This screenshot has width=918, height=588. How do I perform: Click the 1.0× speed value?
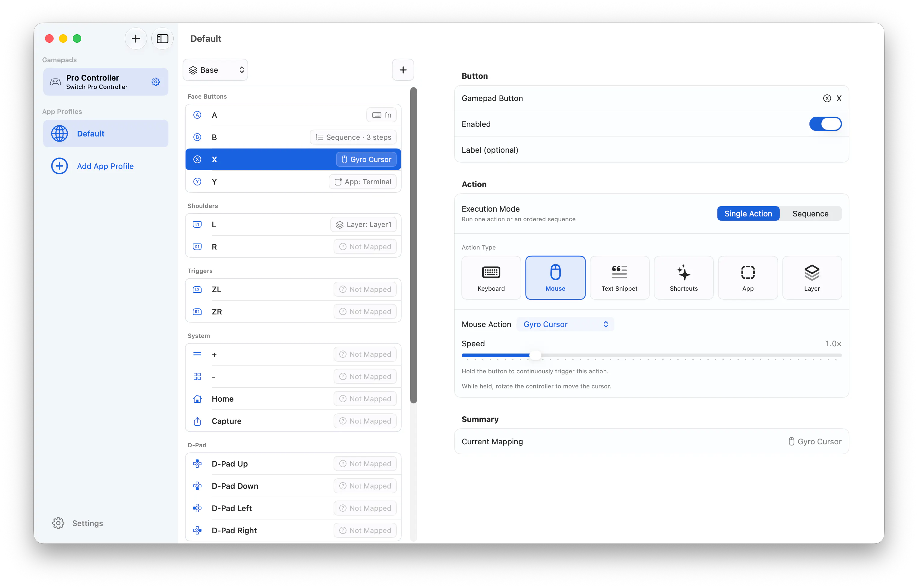[833, 343]
